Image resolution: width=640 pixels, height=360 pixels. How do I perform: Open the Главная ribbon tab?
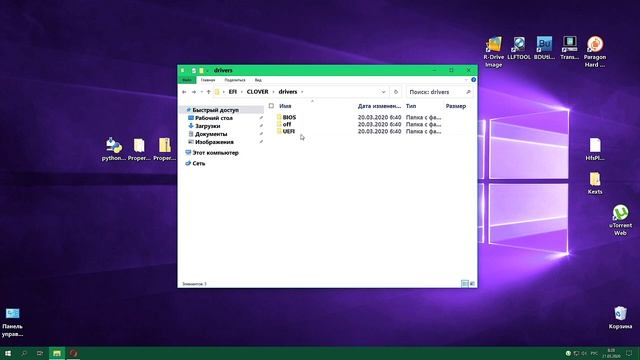tap(208, 80)
